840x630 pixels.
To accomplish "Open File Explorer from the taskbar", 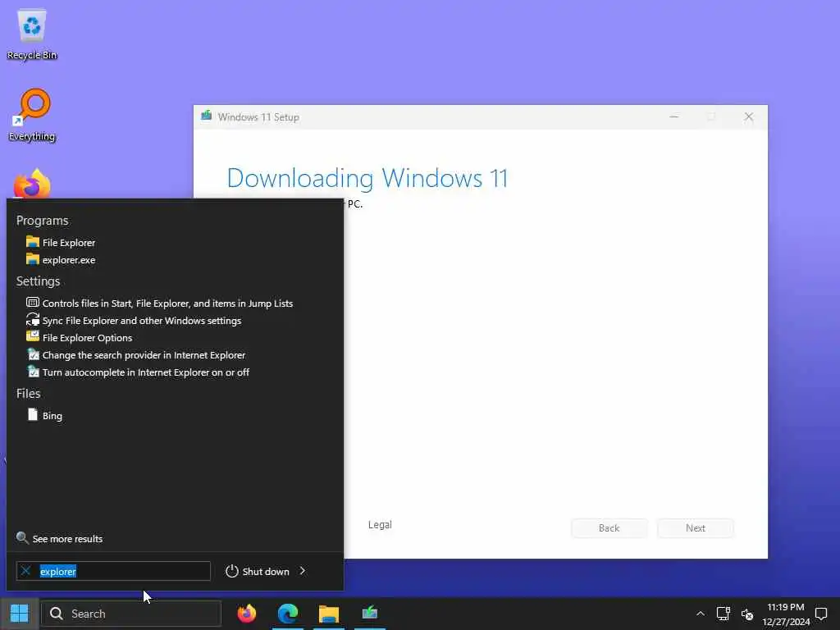I will (328, 614).
